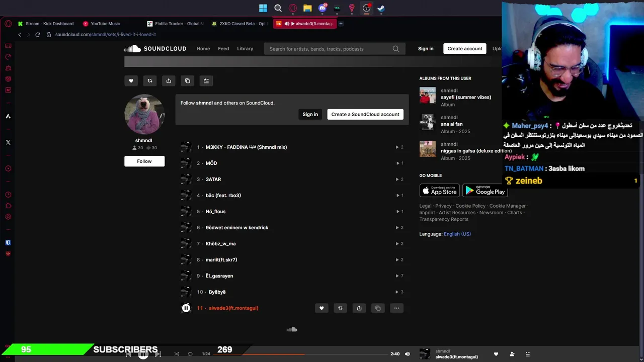
Task: Click the Download on the App Store badge
Action: [x=440, y=191]
